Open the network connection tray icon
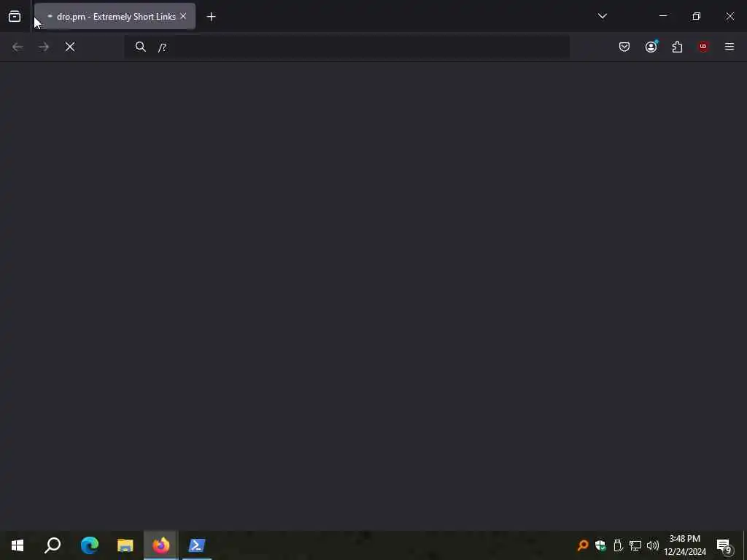This screenshot has width=747, height=560. coord(635,545)
